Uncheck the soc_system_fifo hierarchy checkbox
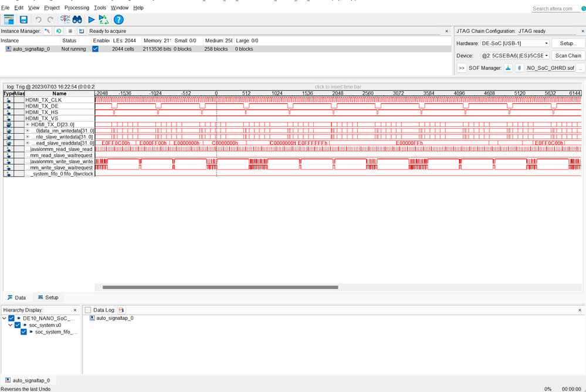 pos(23,332)
